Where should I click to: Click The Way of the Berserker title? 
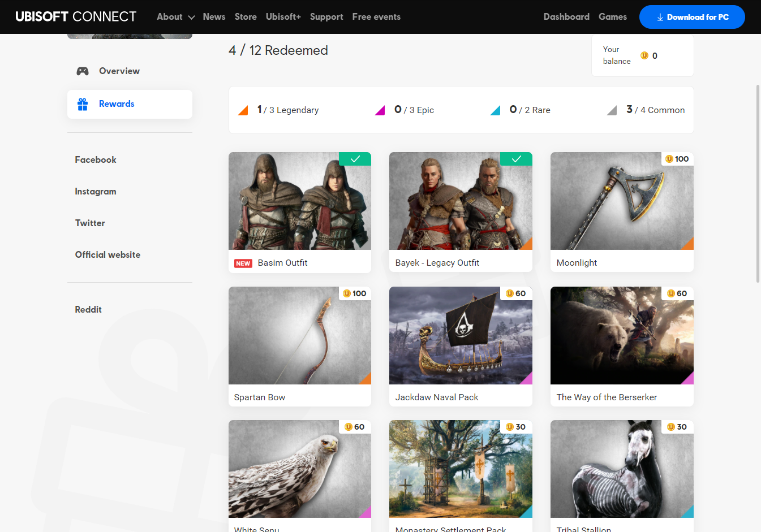pyautogui.click(x=607, y=397)
